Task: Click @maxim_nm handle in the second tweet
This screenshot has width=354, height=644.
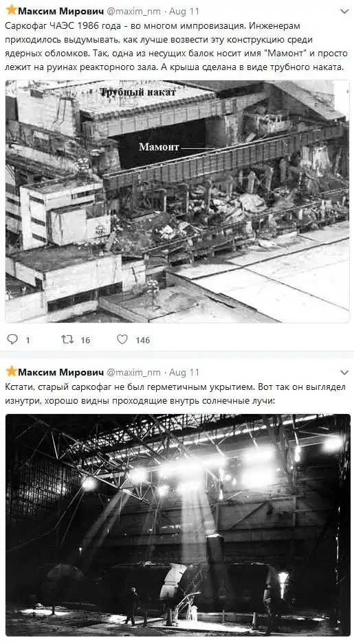Action: coord(133,373)
